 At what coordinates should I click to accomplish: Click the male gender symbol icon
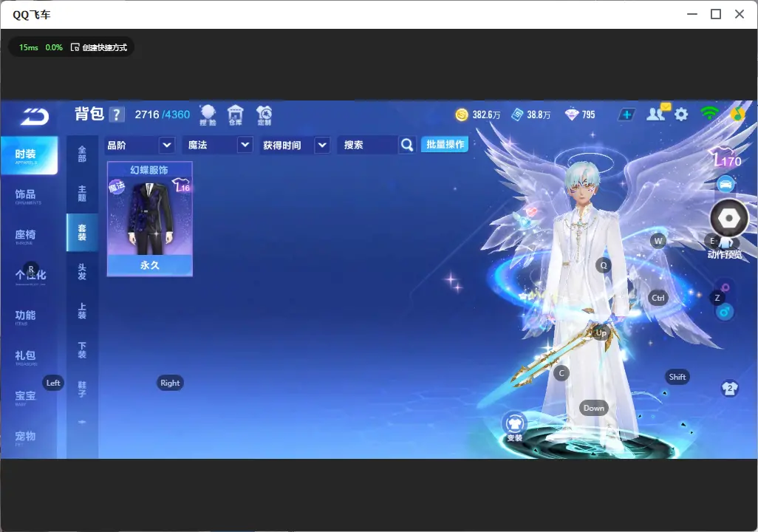pos(724,312)
